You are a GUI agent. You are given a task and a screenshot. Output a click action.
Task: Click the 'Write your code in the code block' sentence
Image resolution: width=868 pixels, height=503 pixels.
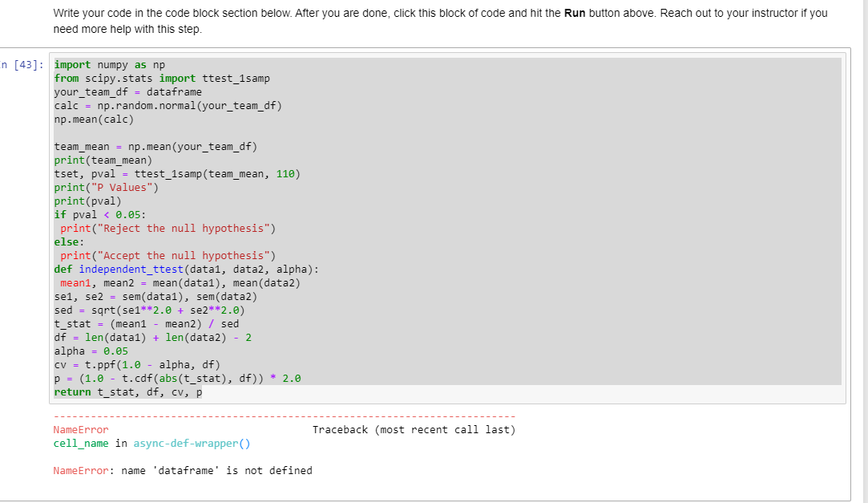coord(172,13)
